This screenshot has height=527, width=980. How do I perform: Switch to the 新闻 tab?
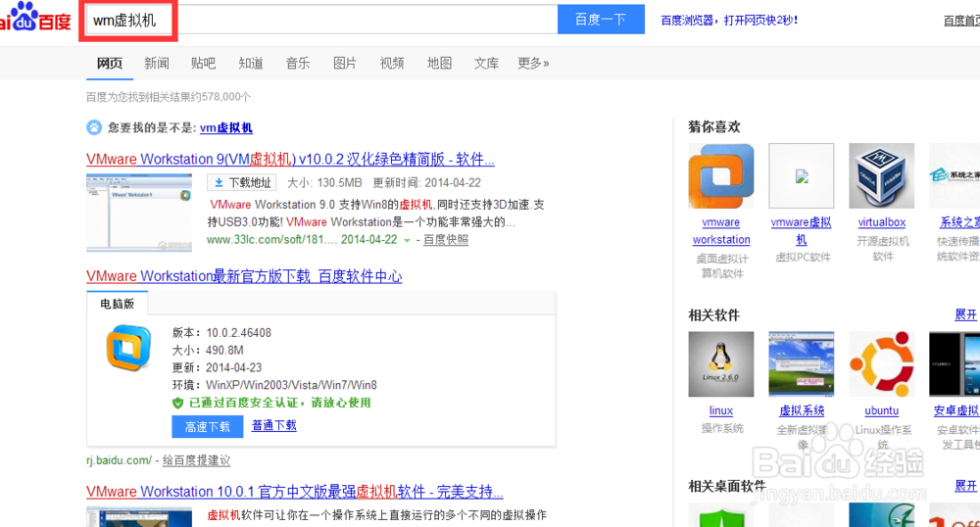[x=156, y=63]
